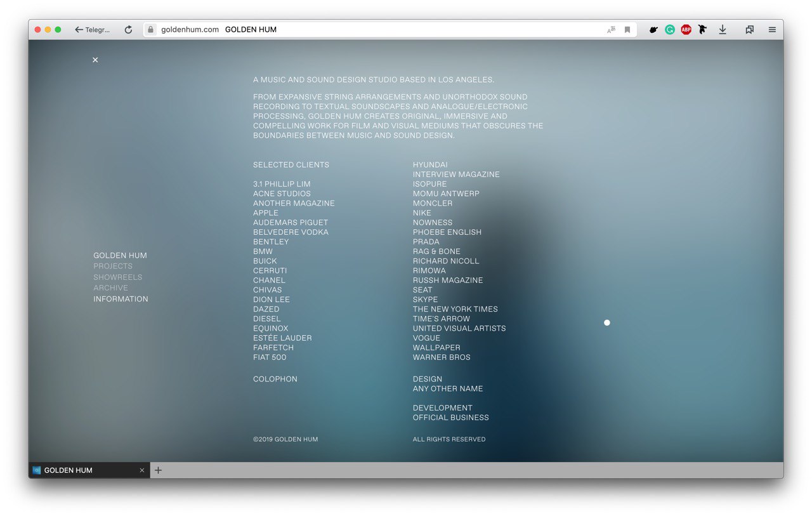Click NIKE in the client list
This screenshot has height=516, width=812.
(x=422, y=213)
